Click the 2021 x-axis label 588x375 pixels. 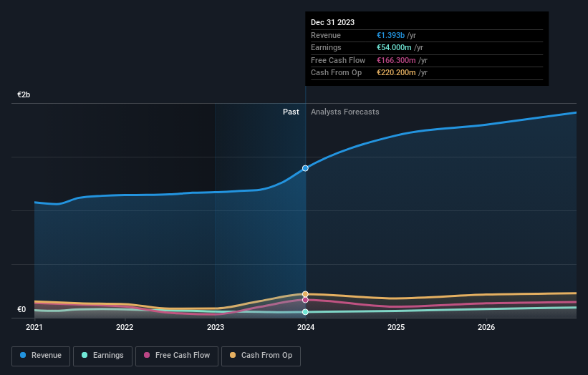coord(34,327)
